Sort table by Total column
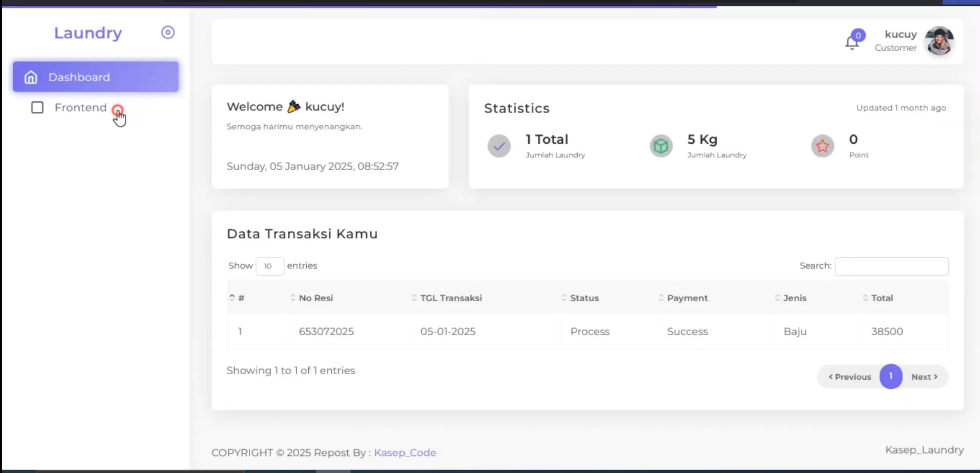 [x=904, y=298]
